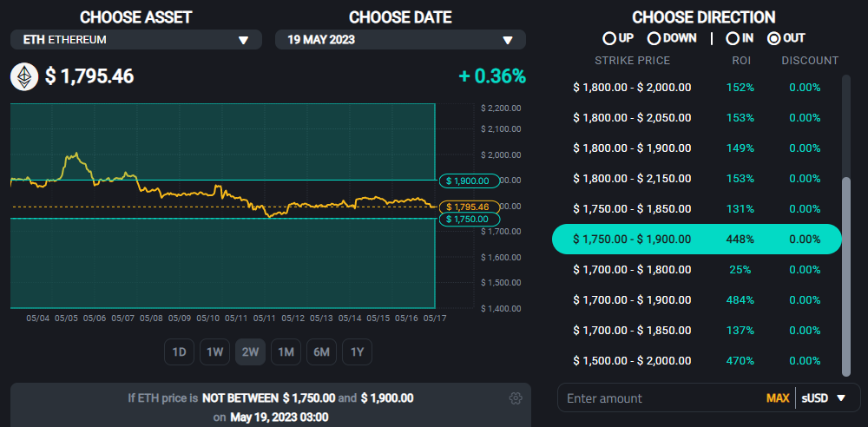
Task: Select the UP direction radio button
Action: pyautogui.click(x=609, y=38)
